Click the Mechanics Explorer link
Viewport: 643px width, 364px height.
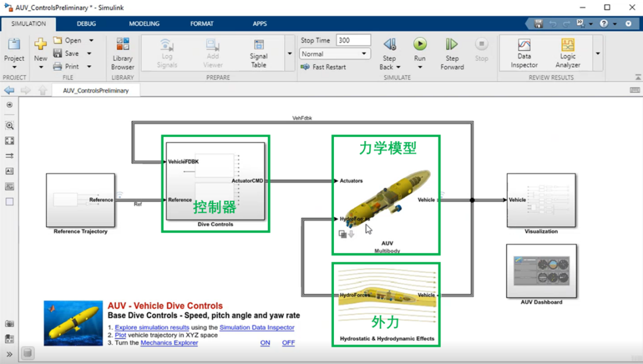coord(169,343)
